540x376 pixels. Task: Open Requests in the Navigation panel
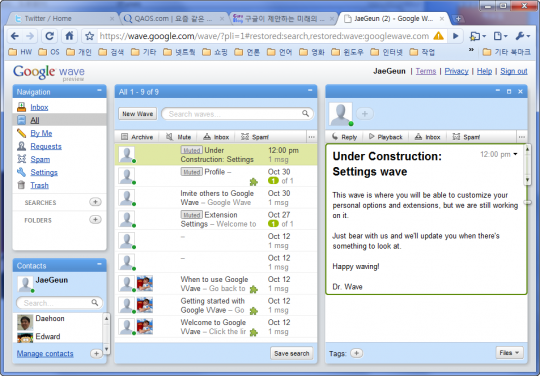tap(46, 146)
